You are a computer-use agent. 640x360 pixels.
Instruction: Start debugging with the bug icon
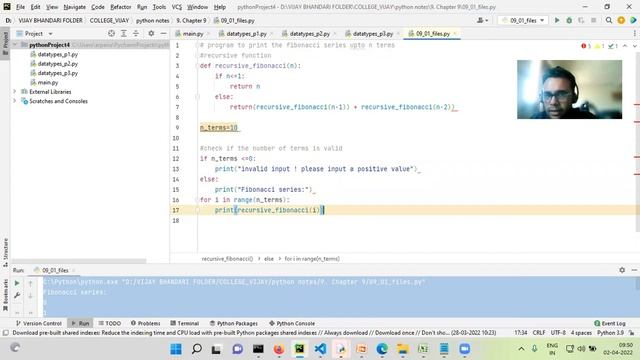(569, 20)
